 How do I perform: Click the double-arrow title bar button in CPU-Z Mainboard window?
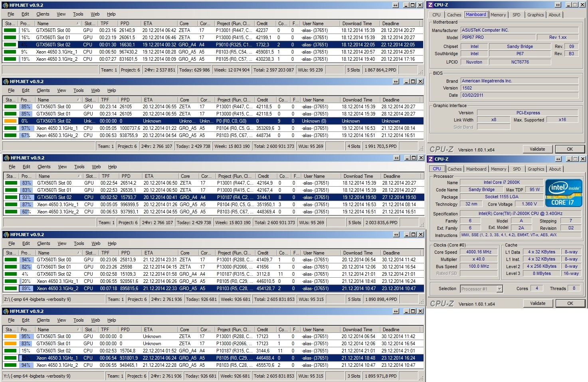[x=558, y=5]
